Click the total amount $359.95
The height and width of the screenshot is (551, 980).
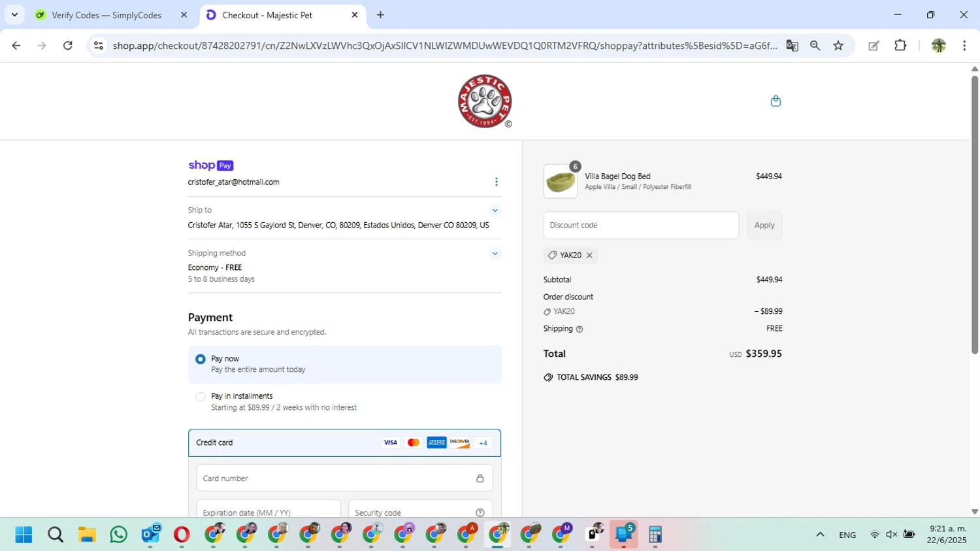tap(764, 354)
